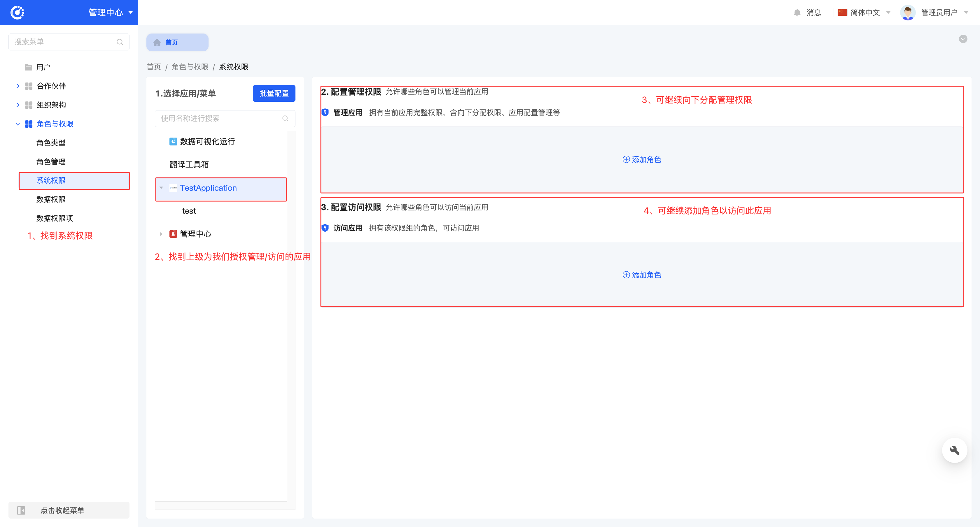
Task: Click 添加角色 under 管理应用
Action: click(642, 160)
